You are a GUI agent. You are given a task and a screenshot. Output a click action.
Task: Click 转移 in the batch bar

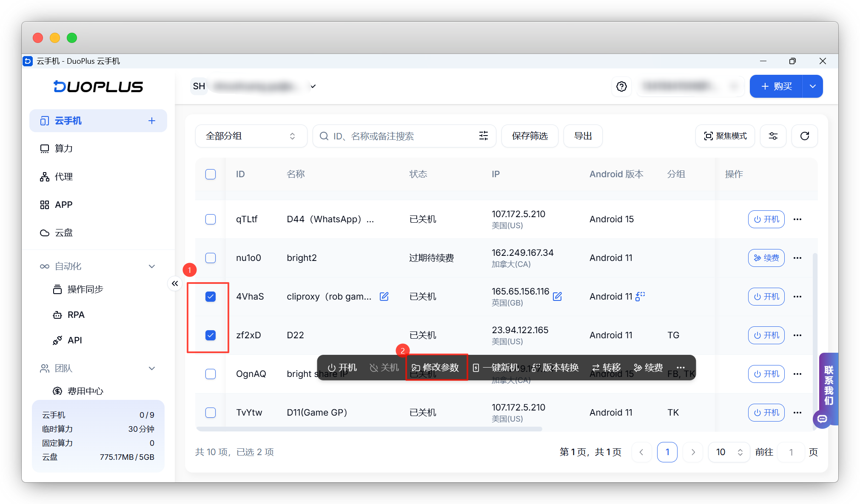tap(607, 368)
